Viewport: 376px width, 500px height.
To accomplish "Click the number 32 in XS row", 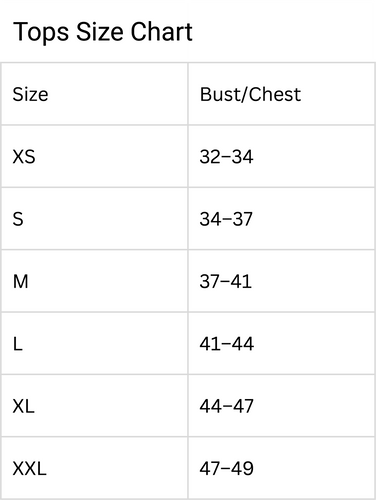I will click(210, 157).
